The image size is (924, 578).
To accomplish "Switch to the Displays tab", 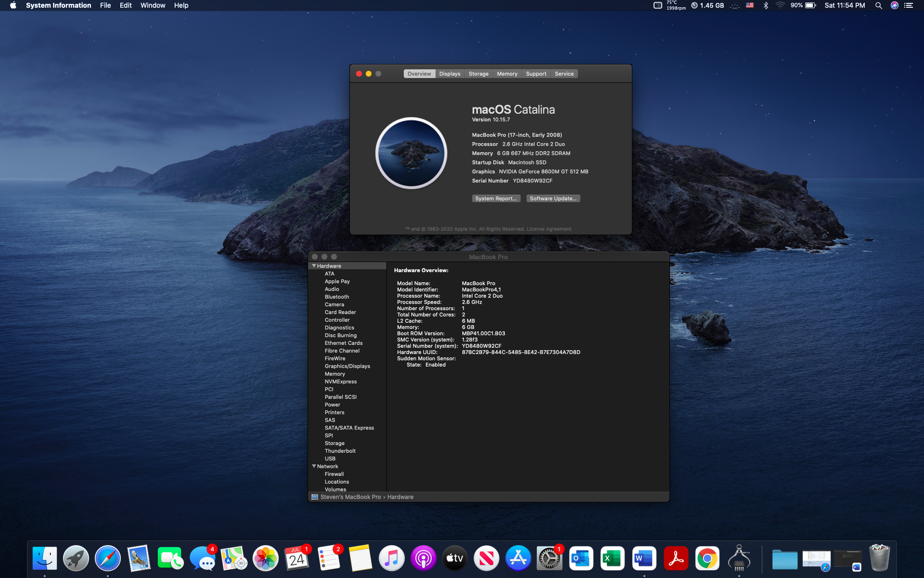I will (449, 74).
